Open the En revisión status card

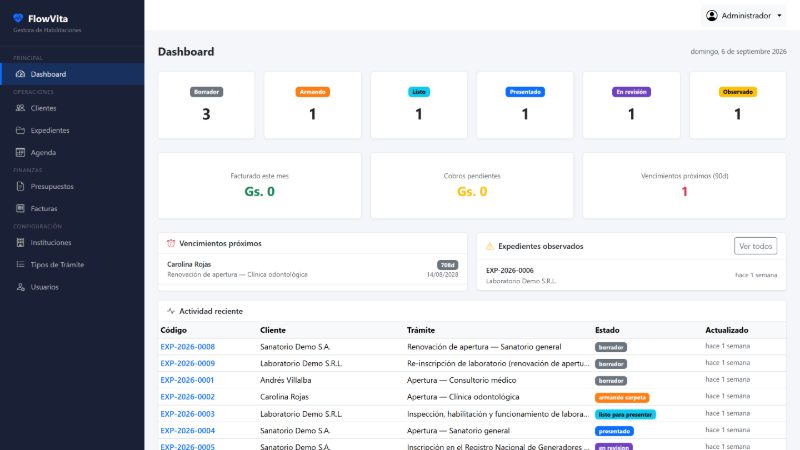(x=631, y=105)
